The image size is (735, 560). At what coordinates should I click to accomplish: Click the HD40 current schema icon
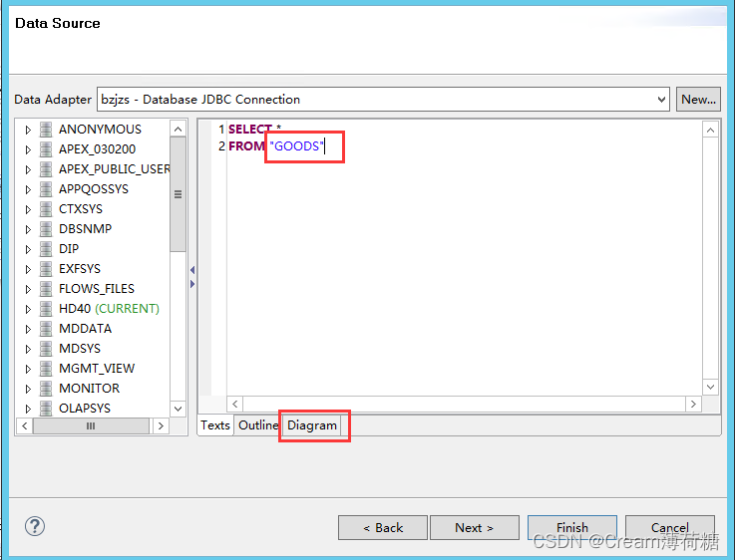coord(46,309)
